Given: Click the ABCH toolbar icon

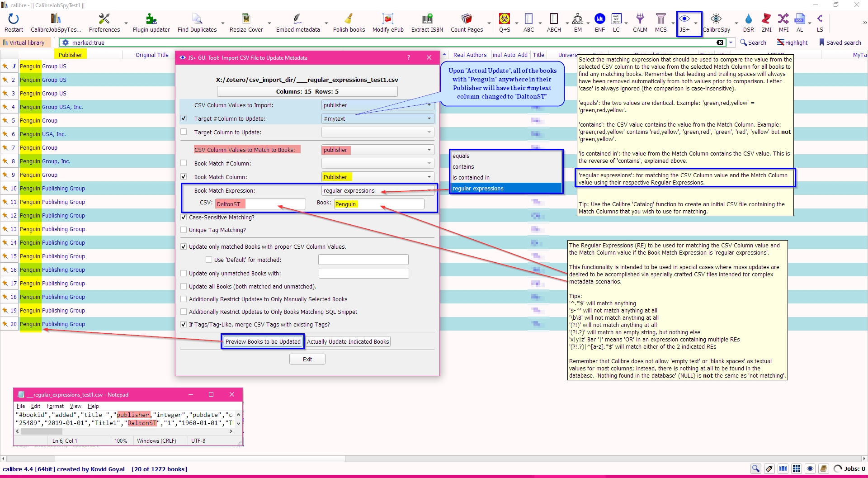Looking at the screenshot, I should click(554, 23).
